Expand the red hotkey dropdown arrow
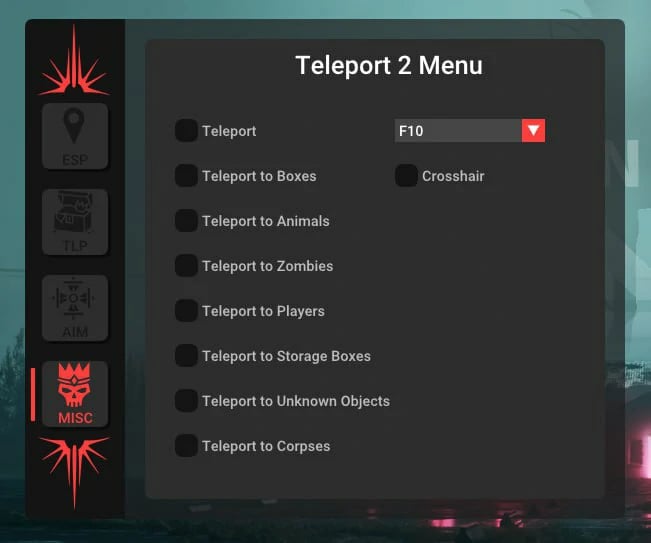The width and height of the screenshot is (651, 543). click(x=534, y=131)
